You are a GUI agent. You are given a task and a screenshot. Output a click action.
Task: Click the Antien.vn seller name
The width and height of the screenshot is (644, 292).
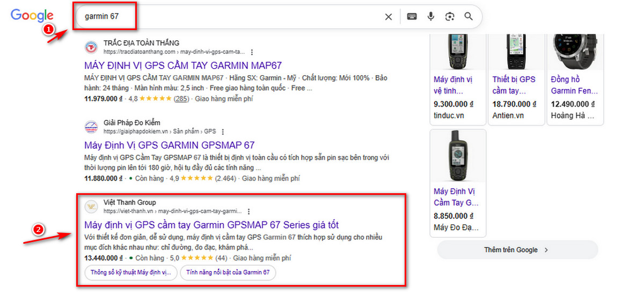point(508,115)
